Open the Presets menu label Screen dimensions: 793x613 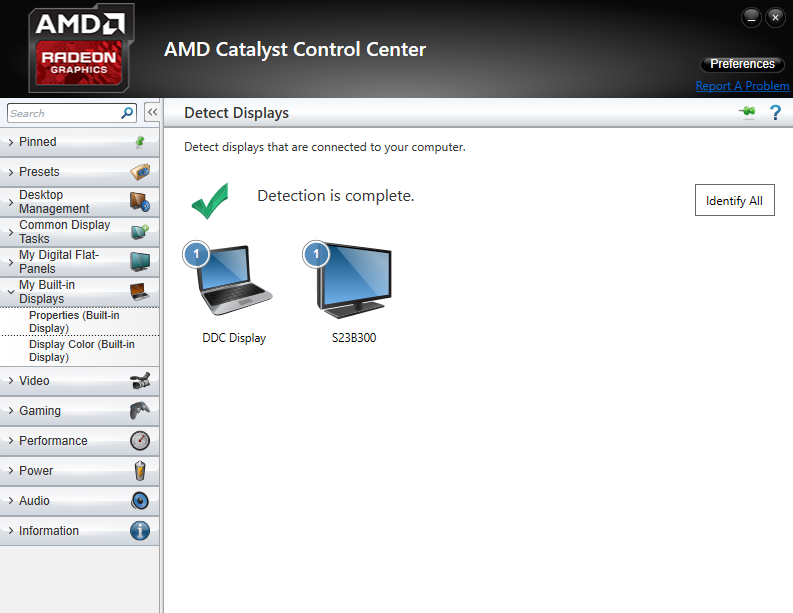(x=39, y=172)
